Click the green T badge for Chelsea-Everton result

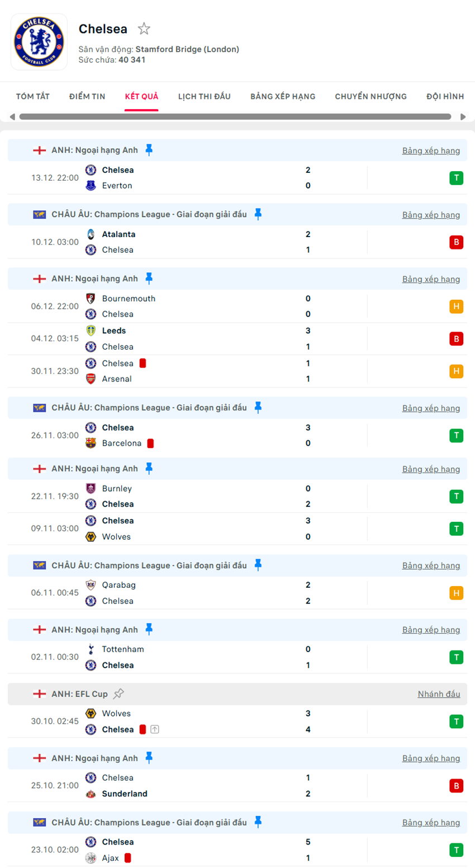[457, 177]
